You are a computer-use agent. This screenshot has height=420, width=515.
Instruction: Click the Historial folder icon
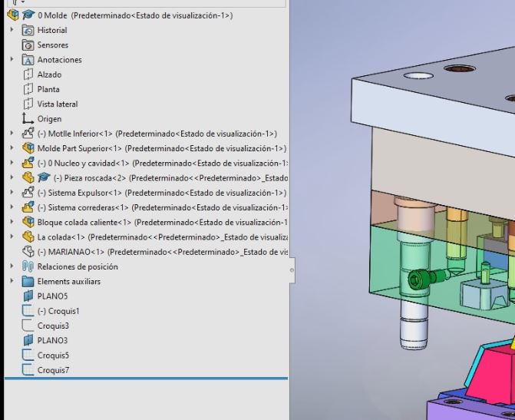[28, 30]
